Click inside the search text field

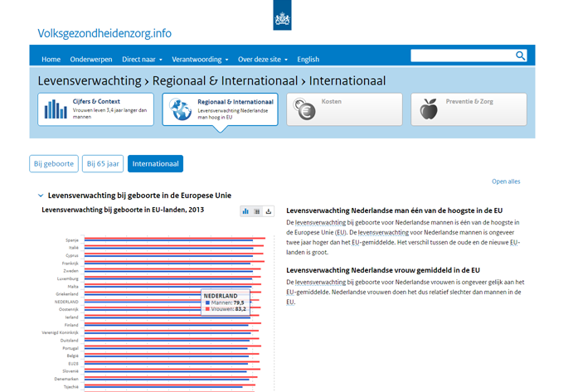coord(461,56)
